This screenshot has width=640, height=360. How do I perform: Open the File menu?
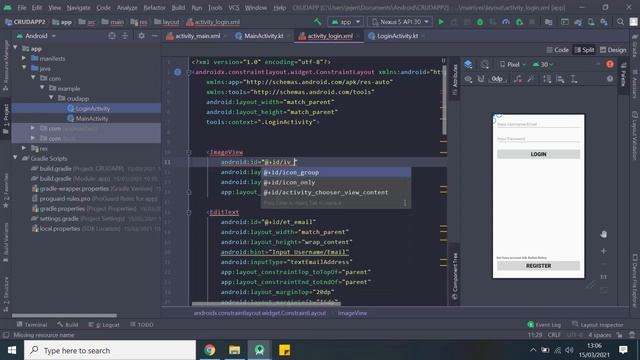[22, 8]
